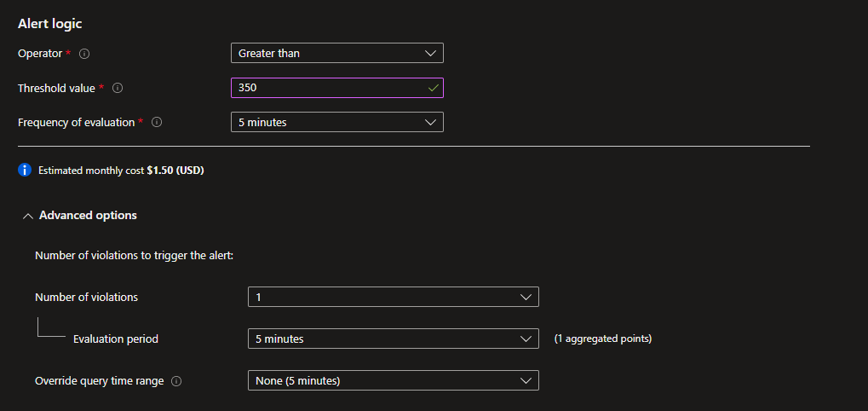Click the Frequency of evaluation info icon
The image size is (868, 411).
tap(157, 123)
